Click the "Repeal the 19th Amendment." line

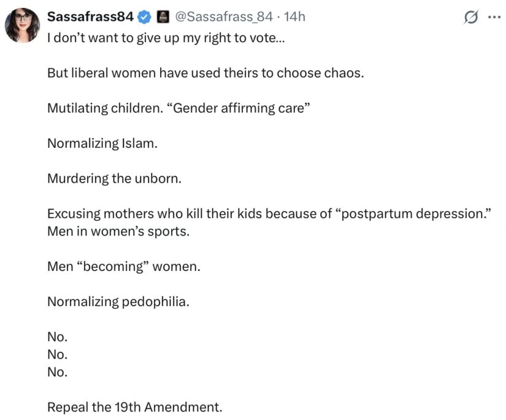134,407
